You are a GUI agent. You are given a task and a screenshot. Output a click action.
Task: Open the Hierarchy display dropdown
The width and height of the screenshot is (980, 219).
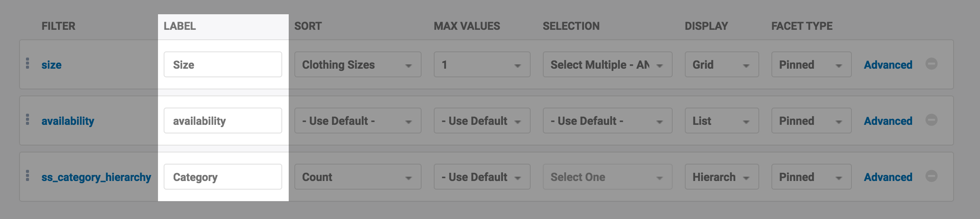click(x=722, y=177)
